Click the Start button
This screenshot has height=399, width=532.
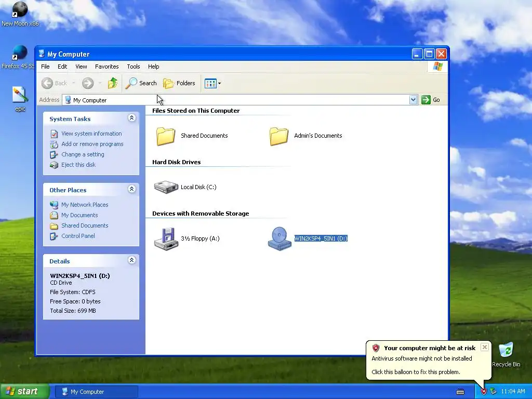click(25, 391)
